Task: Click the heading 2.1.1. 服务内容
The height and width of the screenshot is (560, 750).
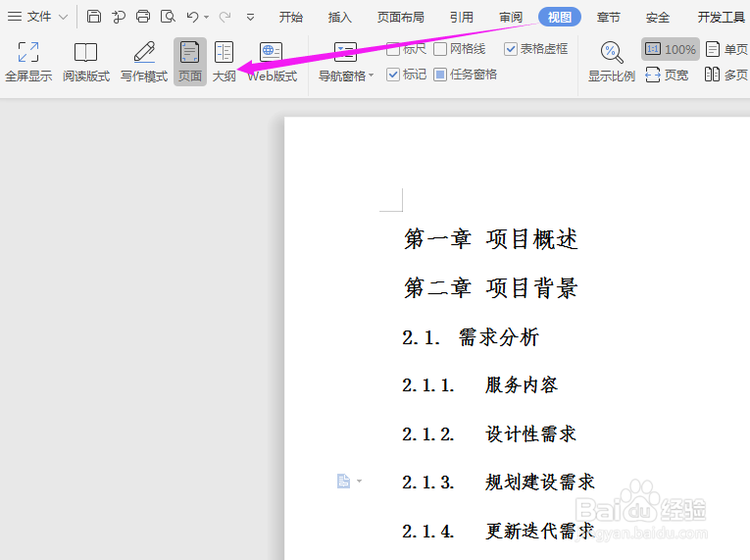Action: [x=479, y=384]
